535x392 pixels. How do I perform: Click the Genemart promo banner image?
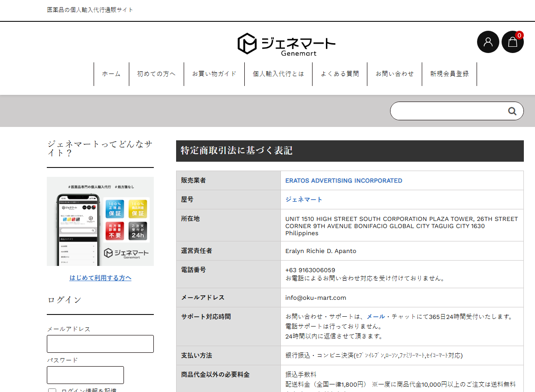(x=100, y=221)
